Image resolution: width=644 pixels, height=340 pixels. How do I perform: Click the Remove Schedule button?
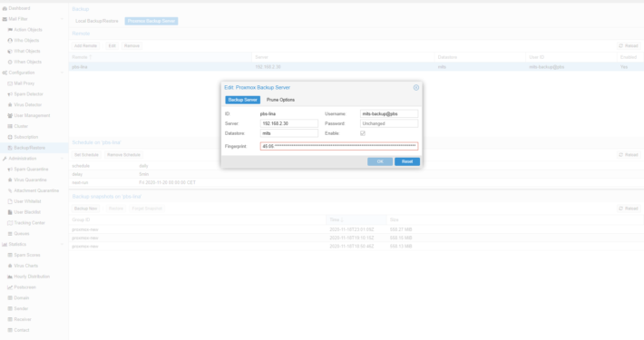coord(123,155)
